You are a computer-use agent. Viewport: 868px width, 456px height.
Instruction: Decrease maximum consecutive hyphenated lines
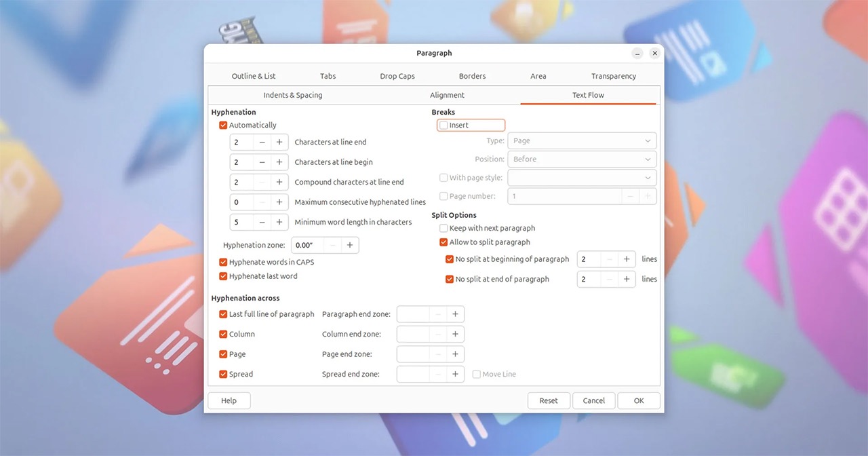(262, 202)
